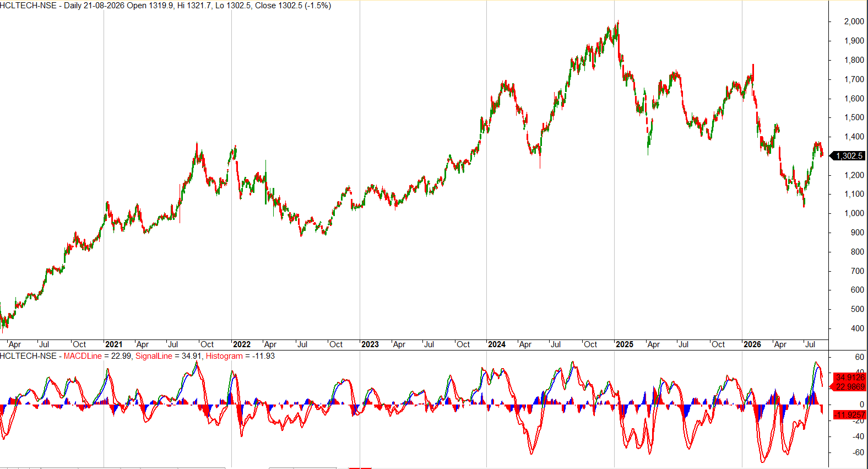Click the Lo 1302.5 value in the title
868x469 pixels.
pos(233,6)
